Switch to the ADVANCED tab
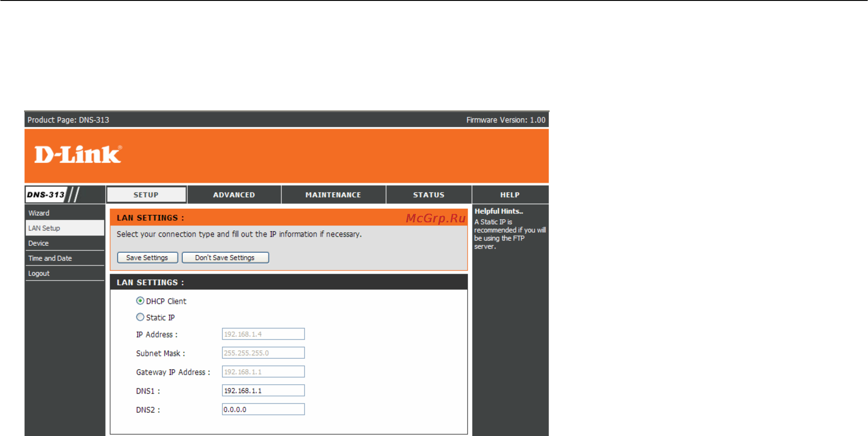 click(x=234, y=195)
